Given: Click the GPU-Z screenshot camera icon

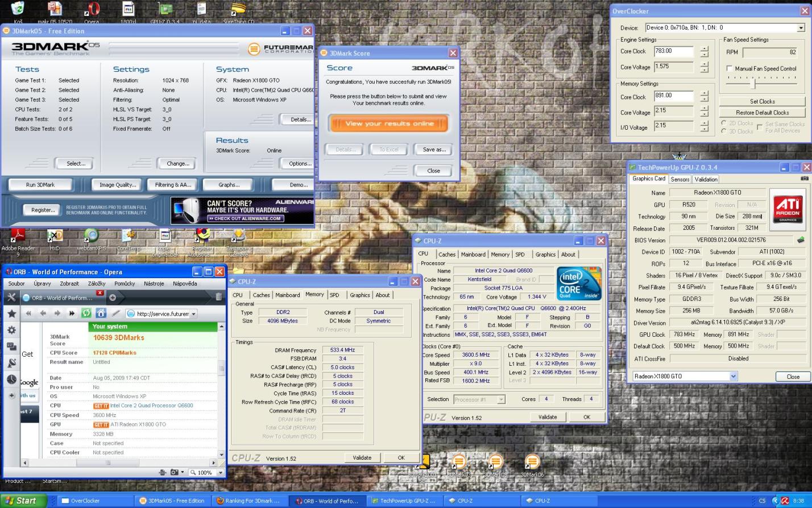Looking at the screenshot, I should point(804,179).
